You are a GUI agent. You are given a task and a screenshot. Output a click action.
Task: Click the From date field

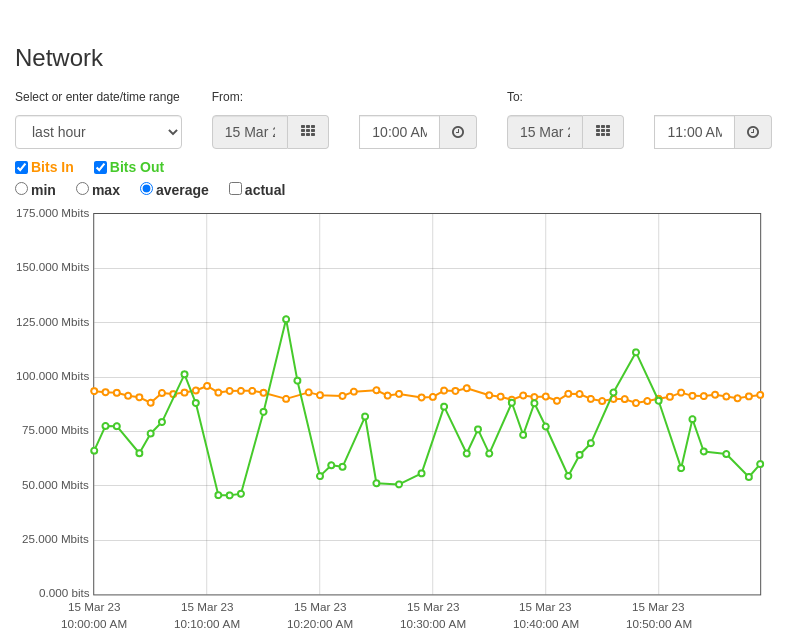coord(250,132)
